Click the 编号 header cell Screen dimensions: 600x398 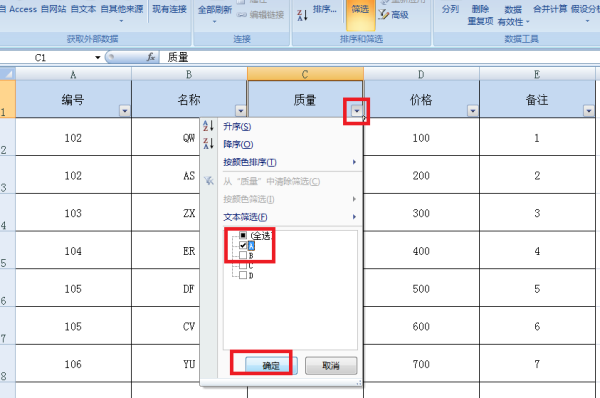tap(73, 99)
